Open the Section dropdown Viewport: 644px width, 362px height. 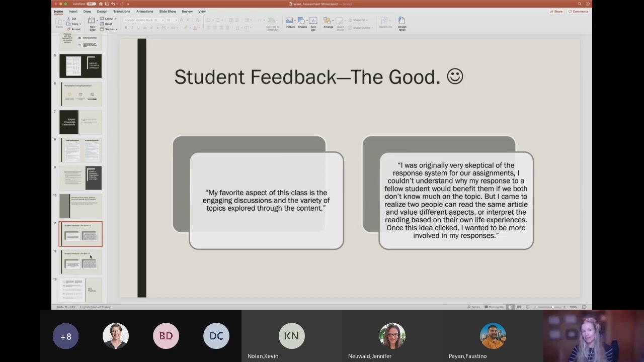(109, 29)
